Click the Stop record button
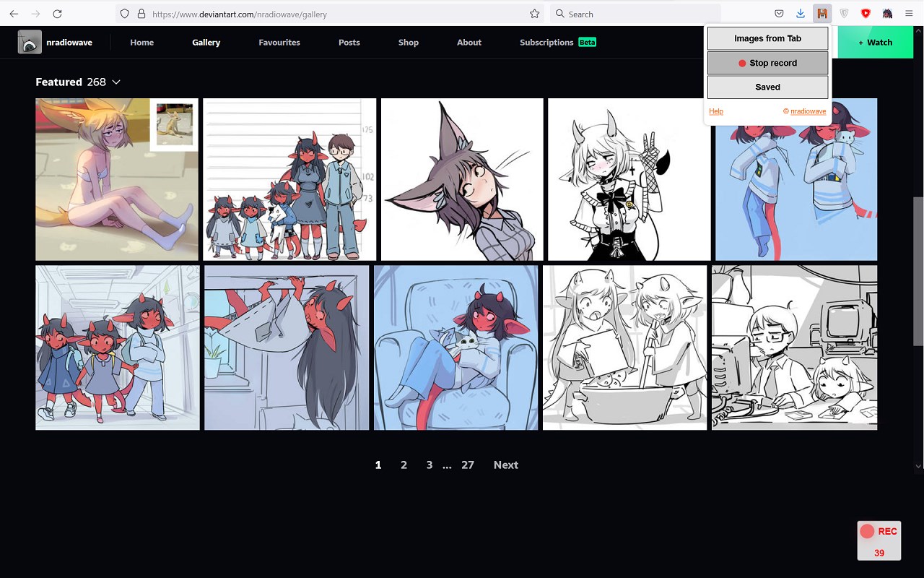 click(x=767, y=63)
